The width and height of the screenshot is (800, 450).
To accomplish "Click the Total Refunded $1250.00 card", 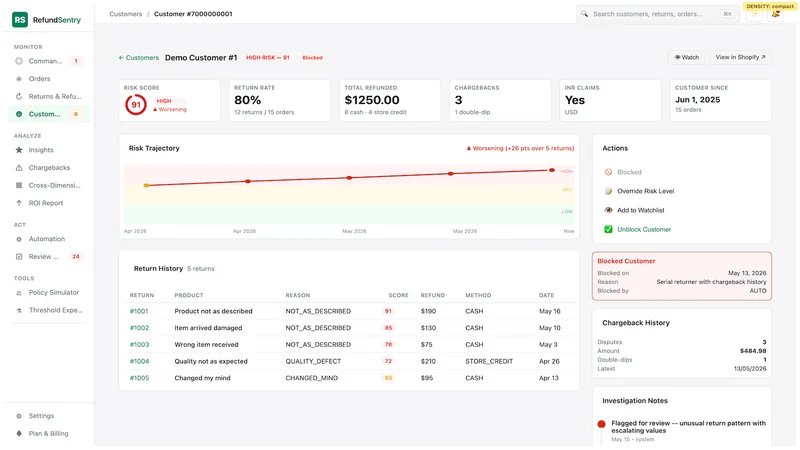I will pyautogui.click(x=390, y=101).
